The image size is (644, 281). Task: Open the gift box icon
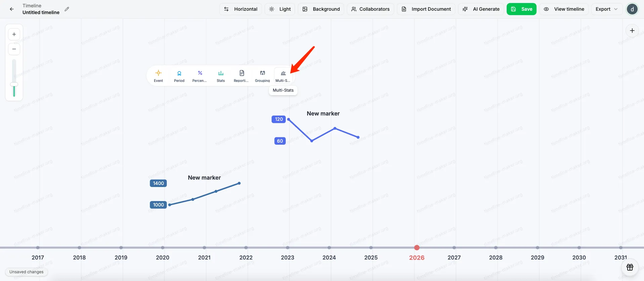point(630,267)
